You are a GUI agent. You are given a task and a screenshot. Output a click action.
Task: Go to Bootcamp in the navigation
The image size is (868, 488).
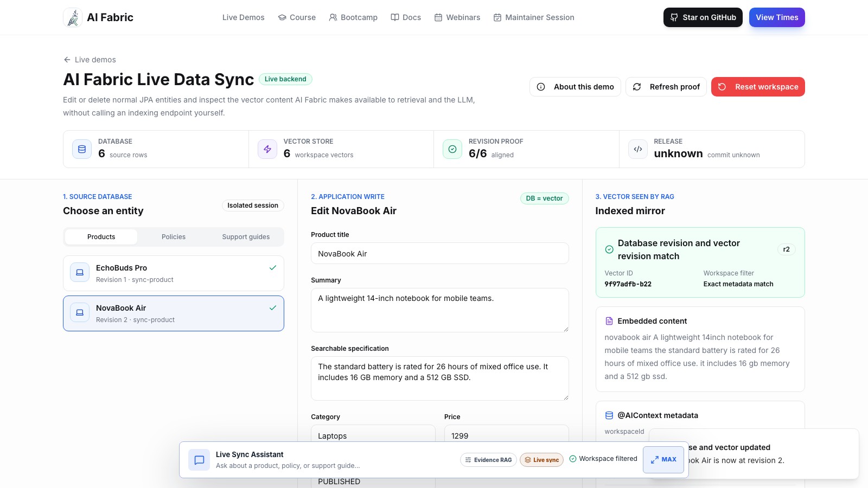[353, 17]
